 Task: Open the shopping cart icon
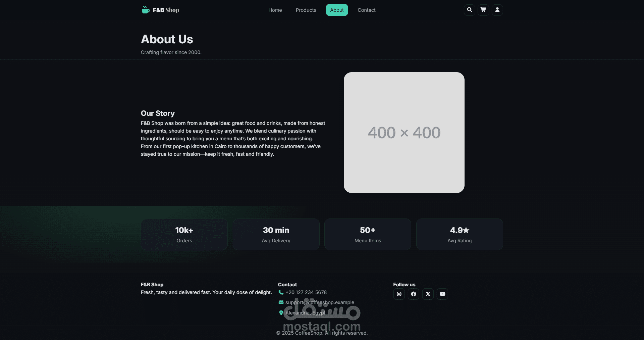click(x=483, y=10)
